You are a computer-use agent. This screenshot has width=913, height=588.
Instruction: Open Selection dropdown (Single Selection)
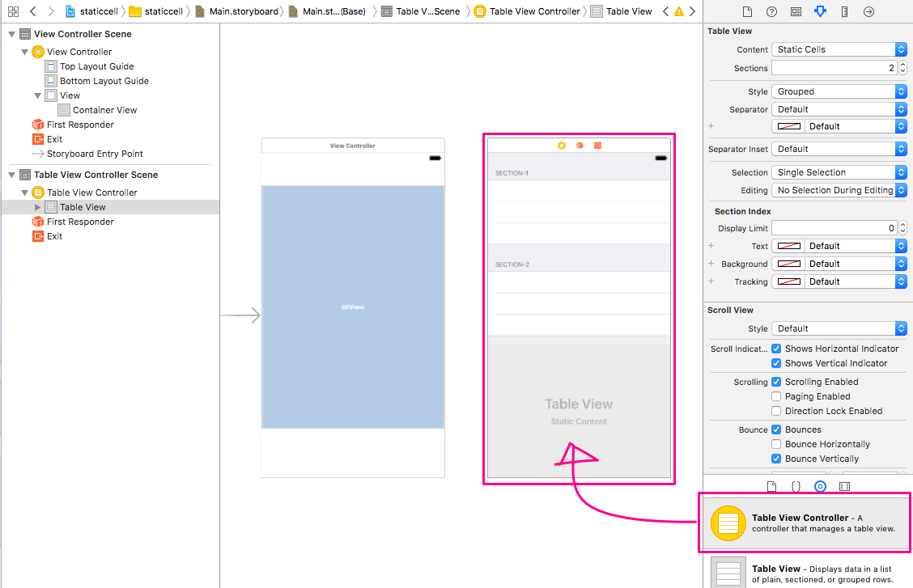tap(839, 172)
